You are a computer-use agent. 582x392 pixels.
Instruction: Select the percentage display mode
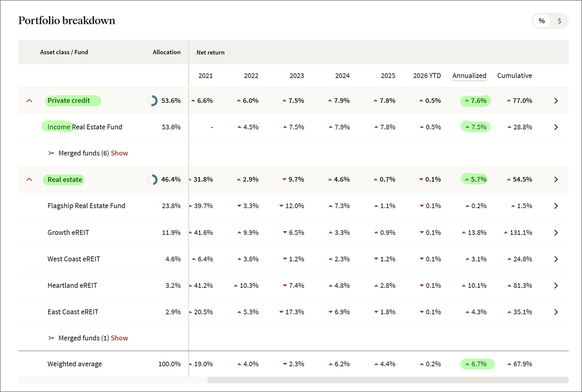541,21
